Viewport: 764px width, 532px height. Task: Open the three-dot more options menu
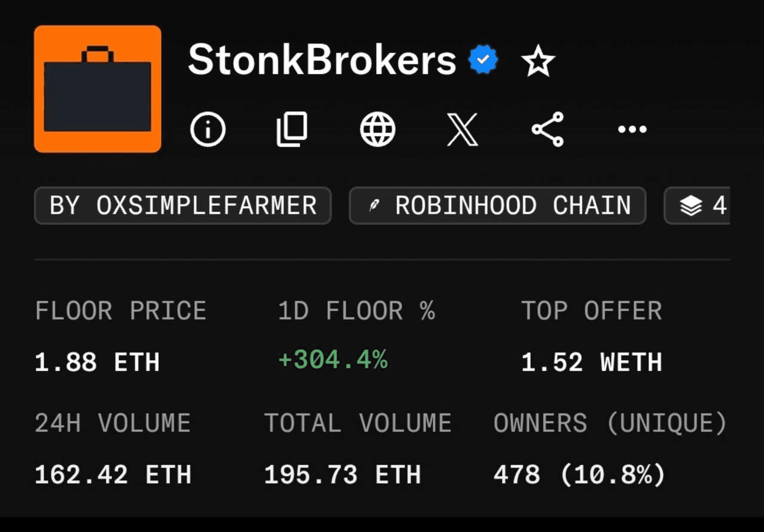tap(632, 129)
